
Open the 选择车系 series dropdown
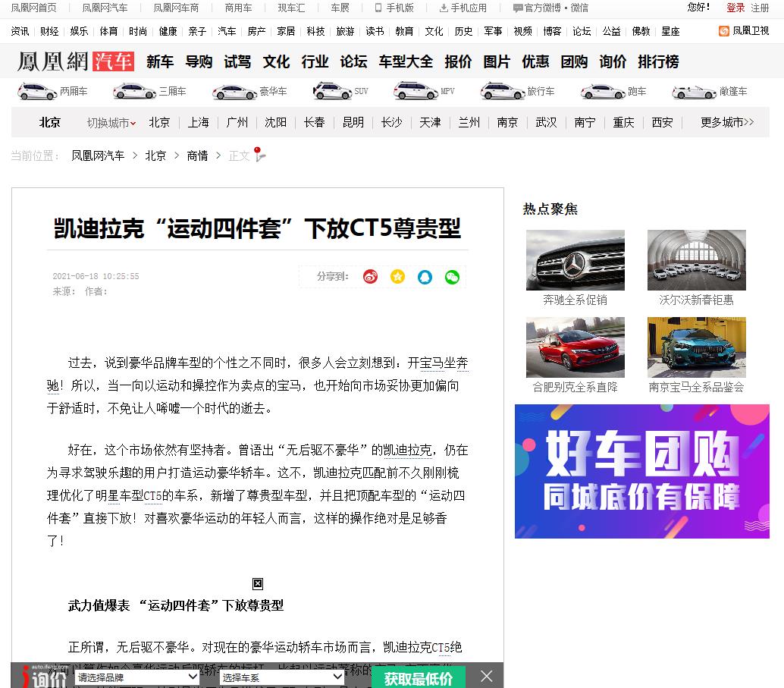(282, 677)
